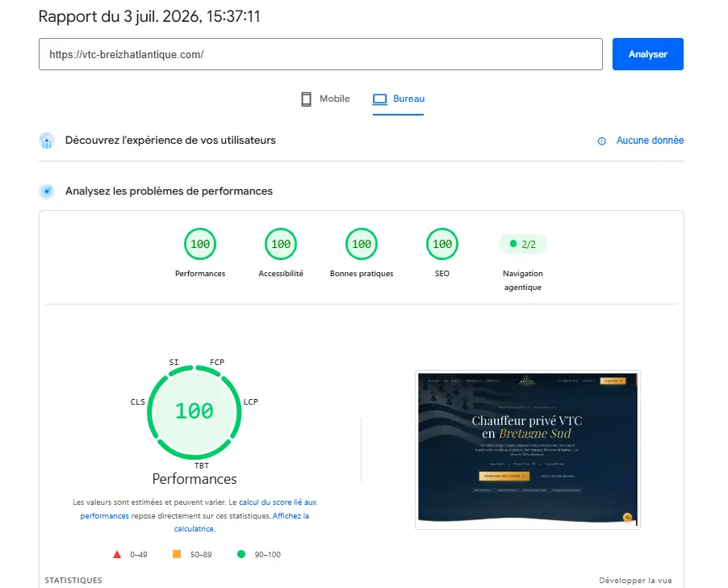This screenshot has height=588, width=728.
Task: Click the LCP metric label on gauge
Action: coord(251,401)
